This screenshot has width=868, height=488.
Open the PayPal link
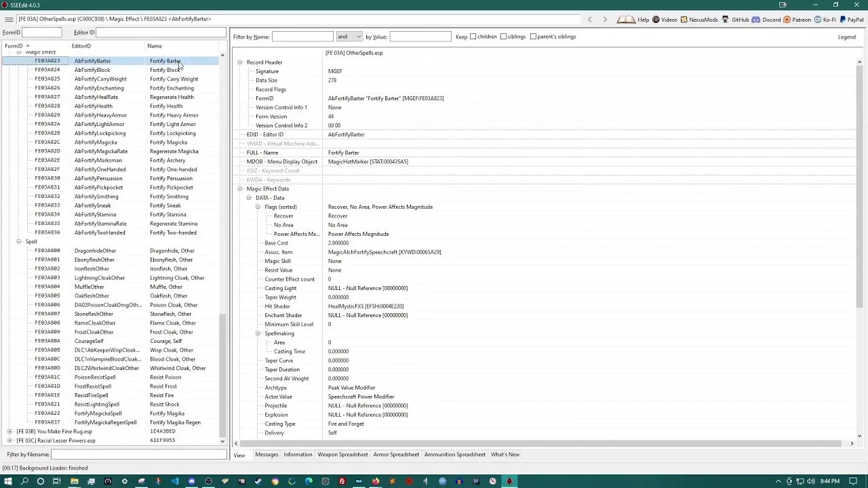[851, 20]
